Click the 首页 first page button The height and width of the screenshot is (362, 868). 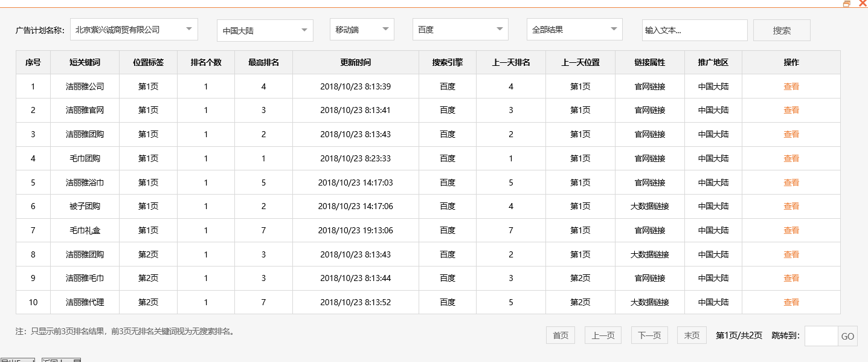[559, 334]
